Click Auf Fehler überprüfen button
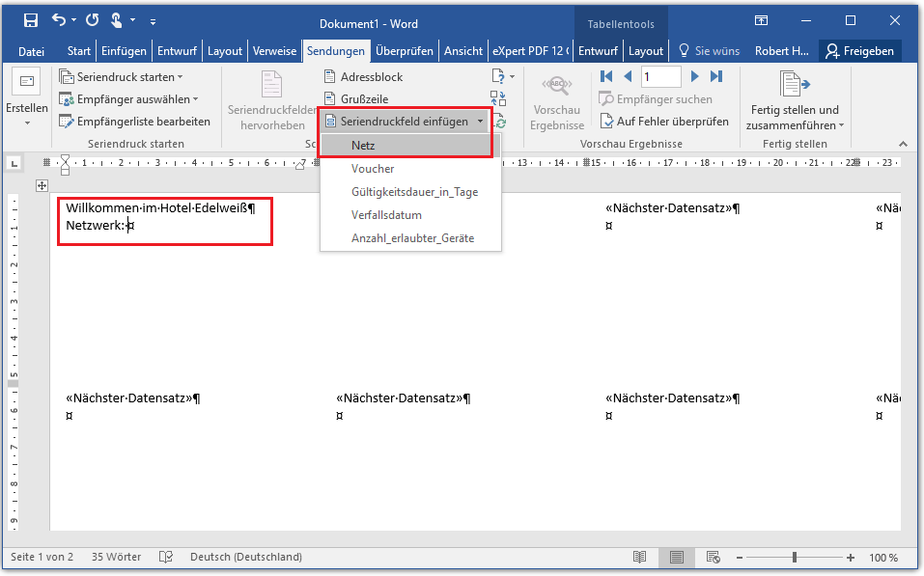Image resolution: width=924 pixels, height=576 pixels. (664, 122)
